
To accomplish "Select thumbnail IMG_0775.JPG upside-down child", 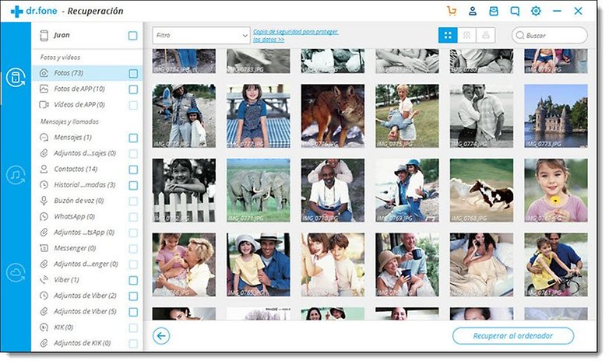I will (x=407, y=116).
